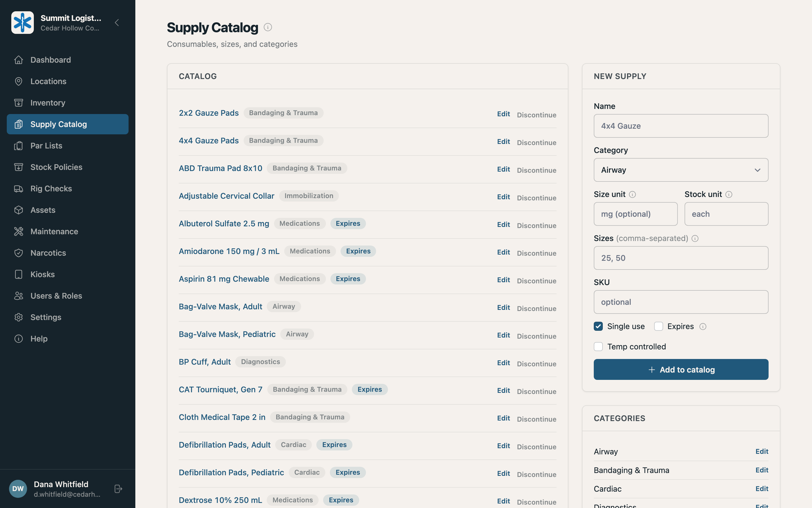Click the Kiosks tablet icon

(18, 275)
